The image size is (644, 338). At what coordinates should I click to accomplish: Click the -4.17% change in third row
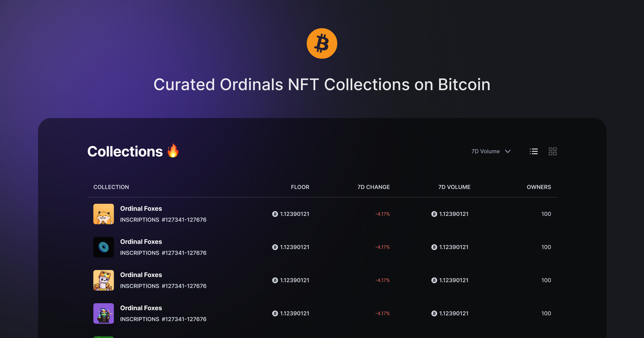(x=382, y=280)
